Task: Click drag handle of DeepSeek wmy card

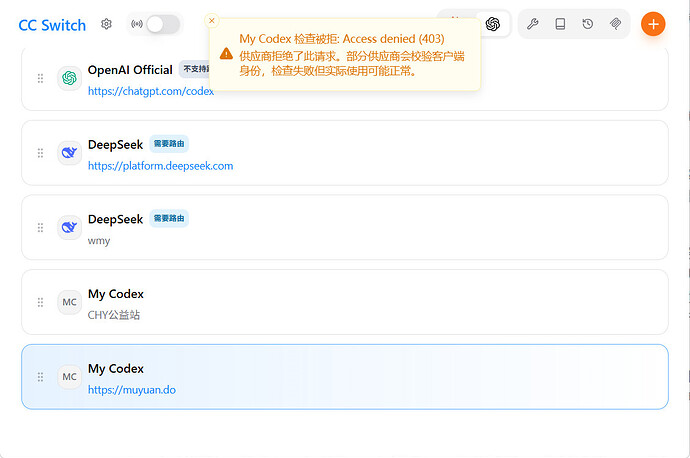Action: tap(40, 227)
